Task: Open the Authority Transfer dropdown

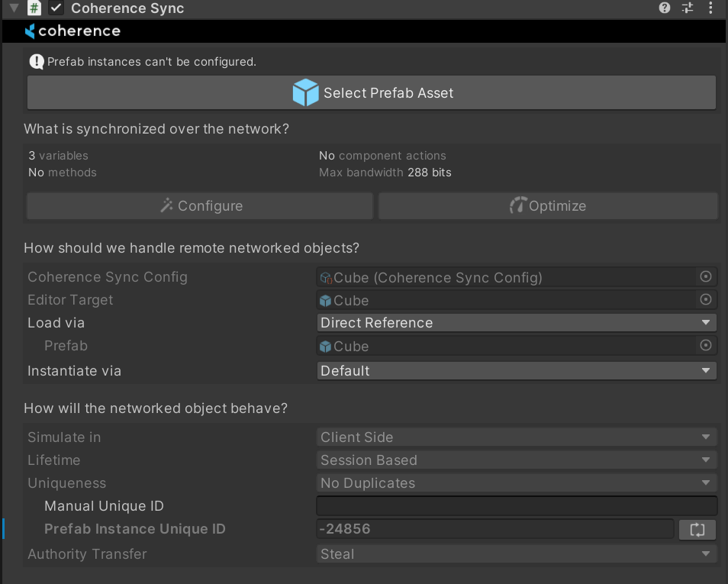Action: (x=517, y=554)
